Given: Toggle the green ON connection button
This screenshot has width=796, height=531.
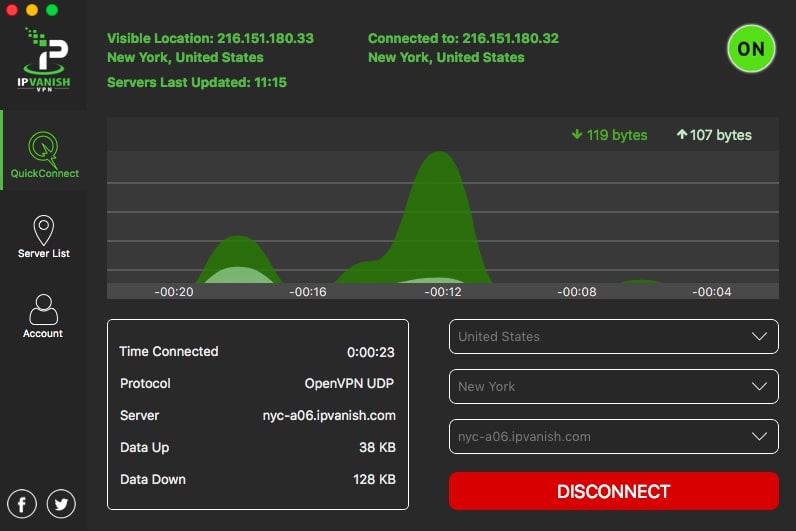Looking at the screenshot, I should pos(751,49).
